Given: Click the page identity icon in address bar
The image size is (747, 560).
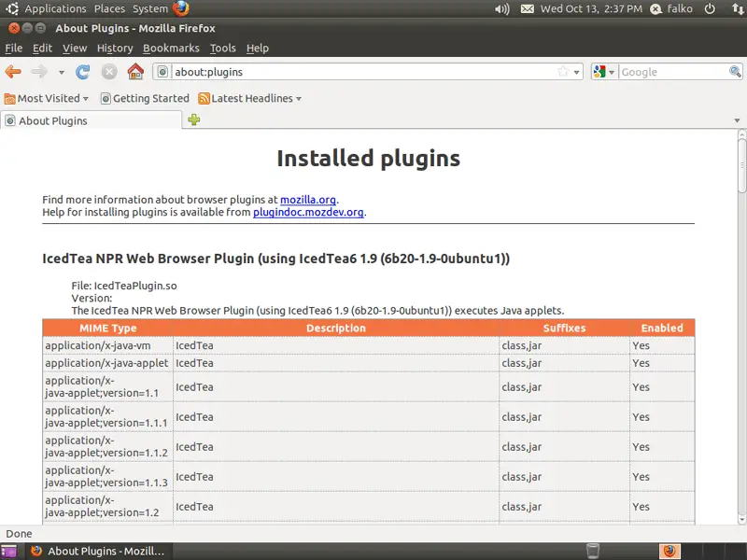Looking at the screenshot, I should pos(162,72).
